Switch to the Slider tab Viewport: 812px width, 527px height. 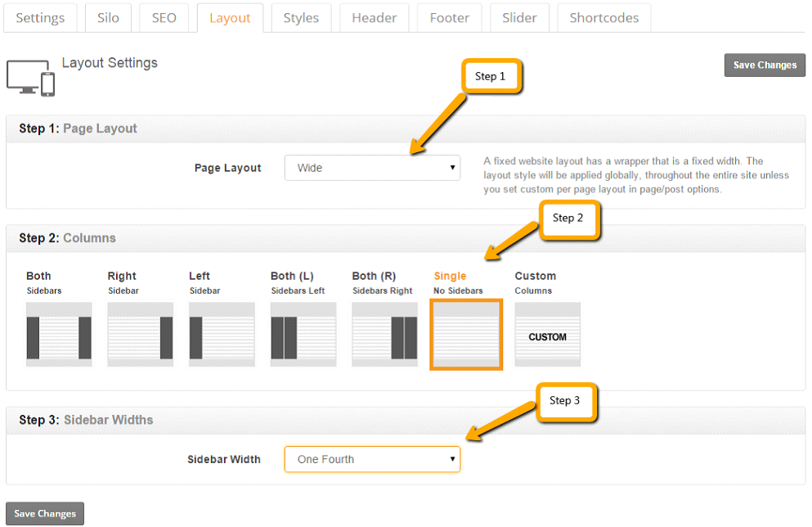[519, 18]
